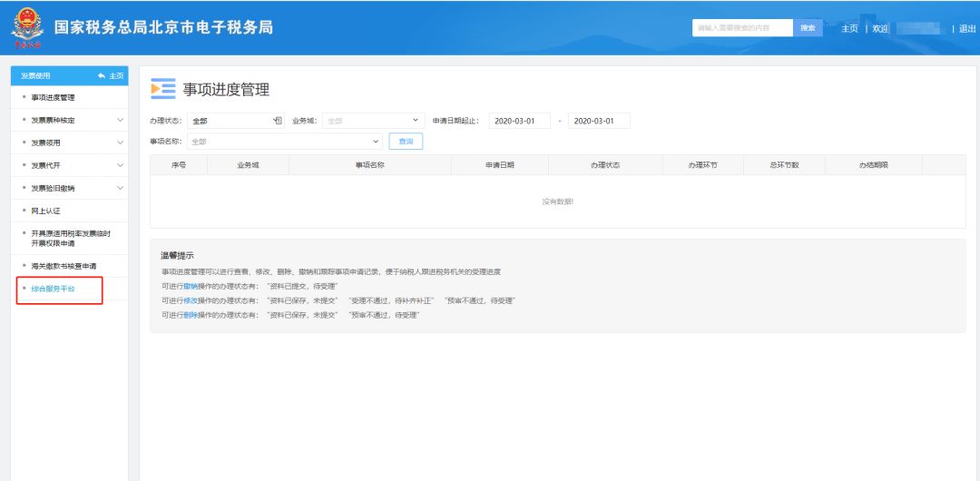Open the 业务域 dropdown
The width and height of the screenshot is (980, 481).
(x=374, y=121)
